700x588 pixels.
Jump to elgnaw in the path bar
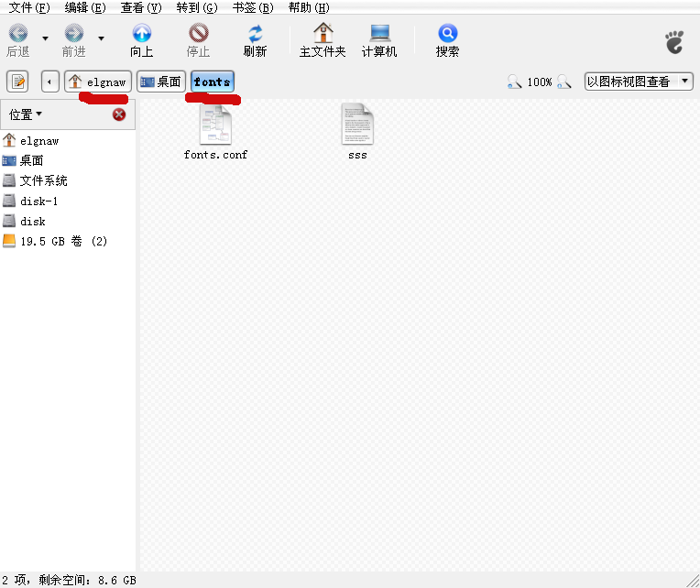pos(98,82)
